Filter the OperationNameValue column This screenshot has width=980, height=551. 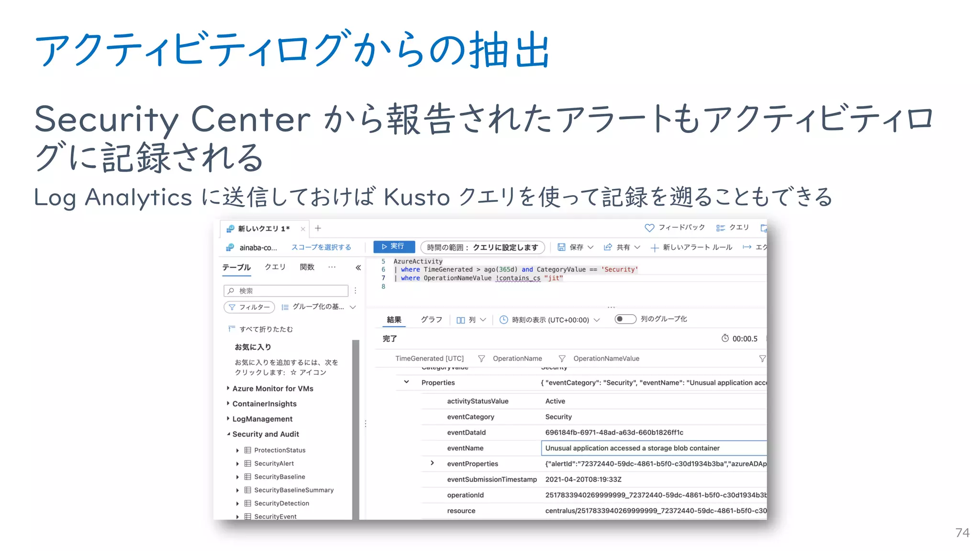click(762, 359)
